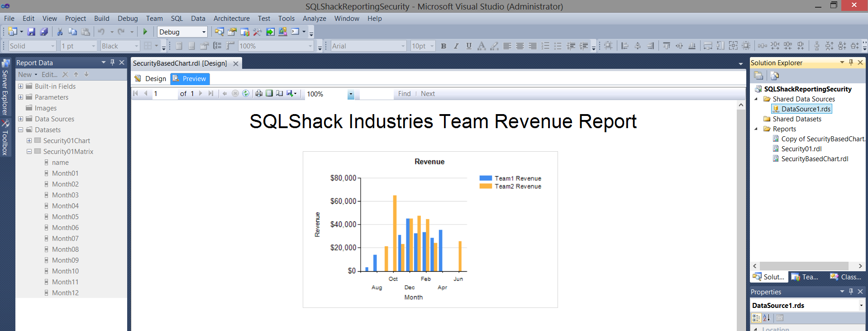Switch to the Design tab
This screenshot has height=331, width=868.
[151, 79]
